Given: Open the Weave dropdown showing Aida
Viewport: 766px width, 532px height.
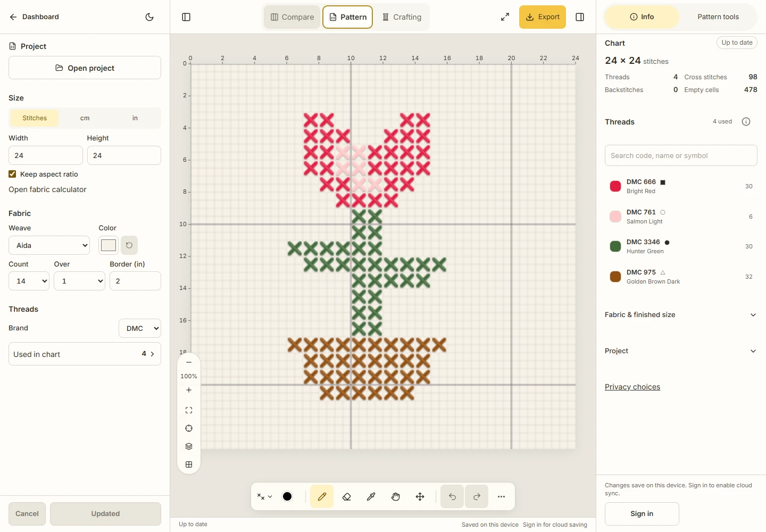Looking at the screenshot, I should pyautogui.click(x=49, y=245).
